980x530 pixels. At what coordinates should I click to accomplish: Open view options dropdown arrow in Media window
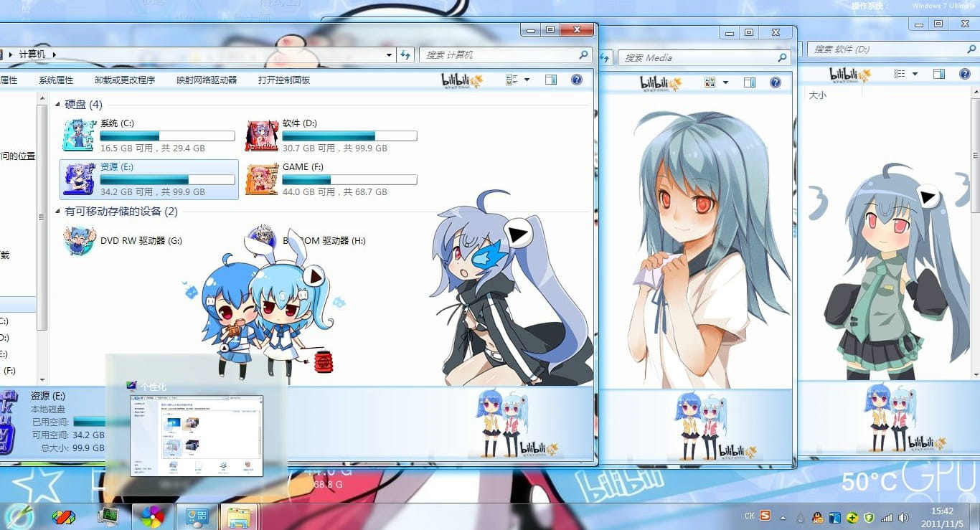point(725,82)
